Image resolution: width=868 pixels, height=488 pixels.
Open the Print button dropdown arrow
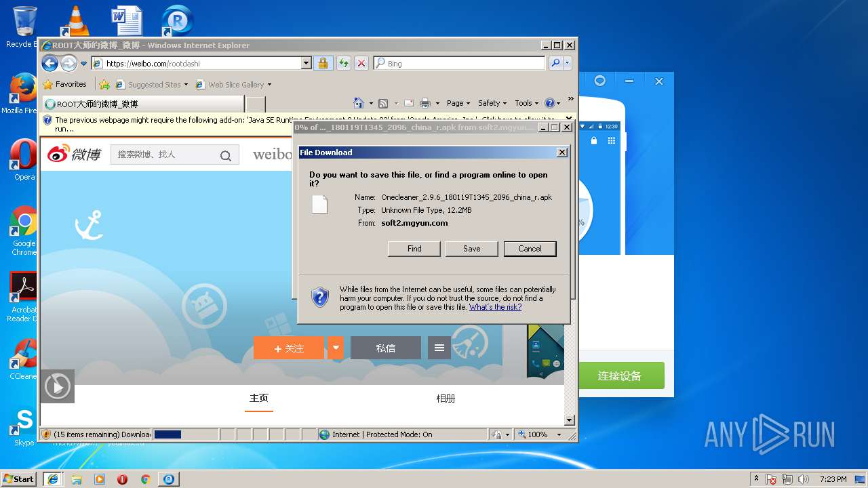click(437, 104)
